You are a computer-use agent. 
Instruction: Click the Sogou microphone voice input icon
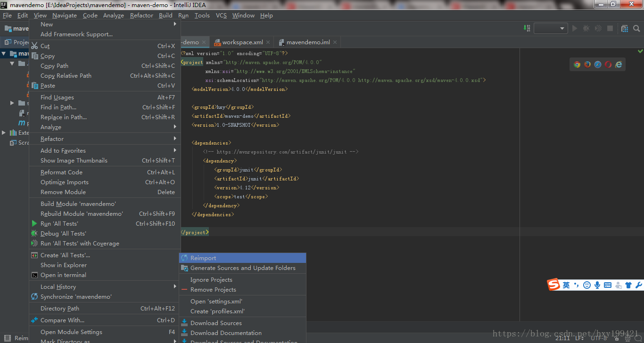coord(597,285)
